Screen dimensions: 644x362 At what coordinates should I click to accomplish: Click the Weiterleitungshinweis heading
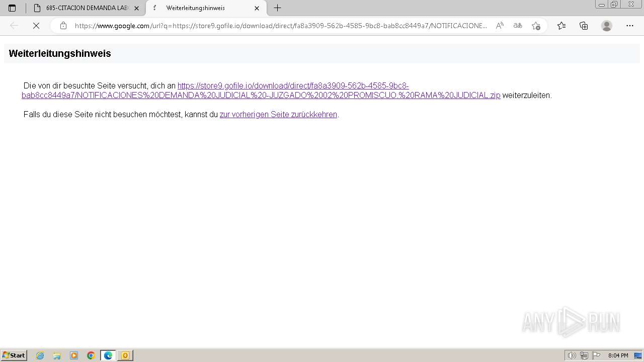click(60, 53)
